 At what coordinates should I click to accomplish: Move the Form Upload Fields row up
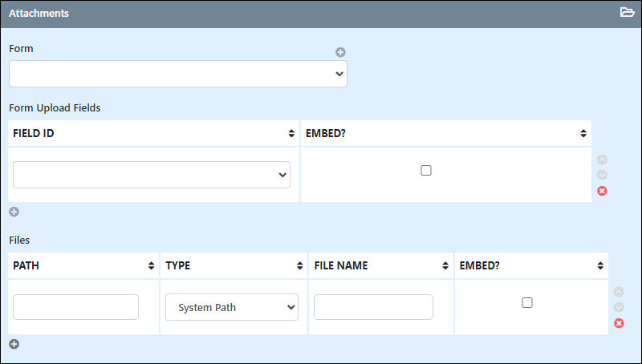click(x=602, y=160)
